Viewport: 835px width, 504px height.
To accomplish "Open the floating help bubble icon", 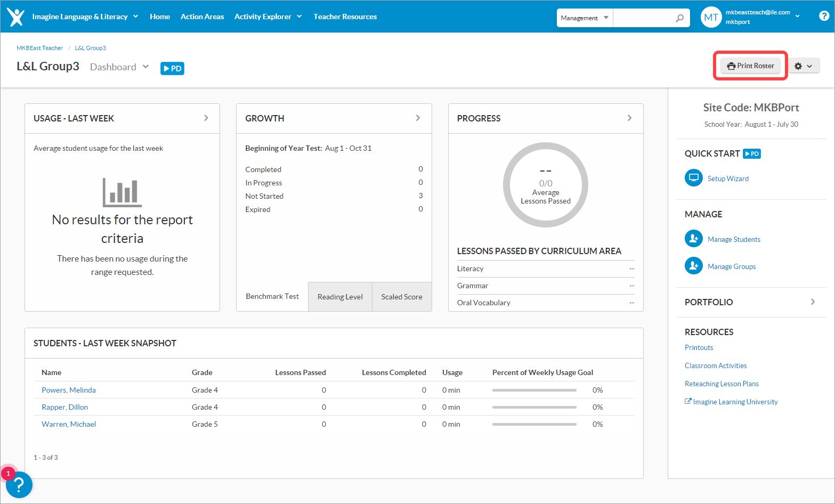I will [x=19, y=484].
